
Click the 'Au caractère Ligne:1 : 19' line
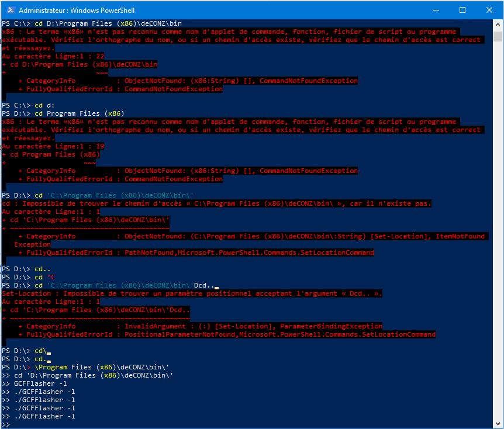pyautogui.click(x=53, y=146)
